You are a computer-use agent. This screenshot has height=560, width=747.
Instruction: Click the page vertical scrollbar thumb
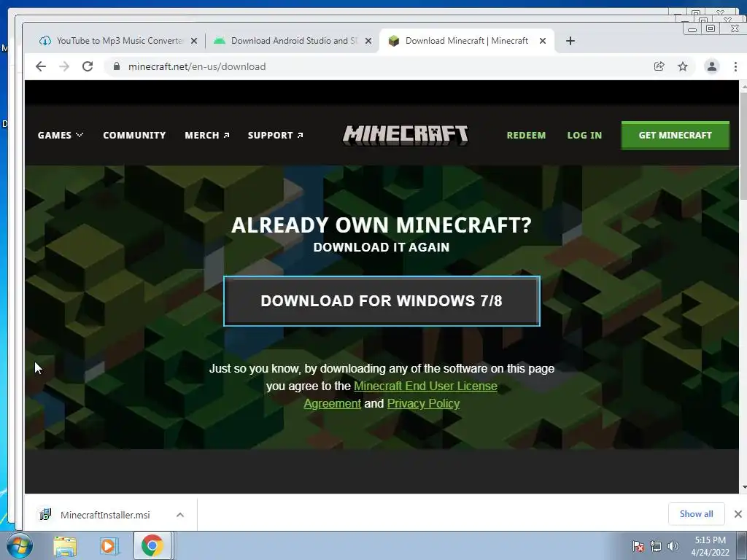coord(743,145)
